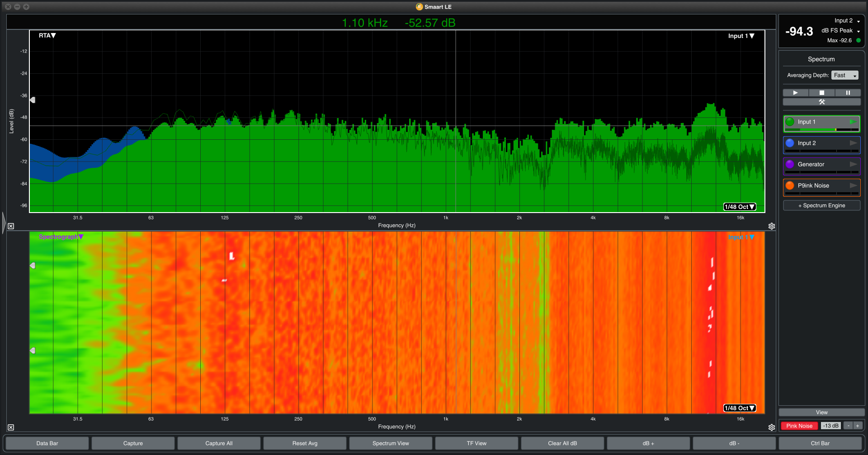
Task: Open the Input 2 meter source dropdown
Action: coord(847,21)
